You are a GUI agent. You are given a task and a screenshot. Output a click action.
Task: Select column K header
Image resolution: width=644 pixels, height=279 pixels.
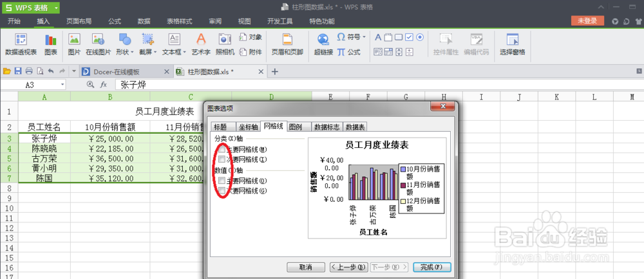[x=556, y=96]
